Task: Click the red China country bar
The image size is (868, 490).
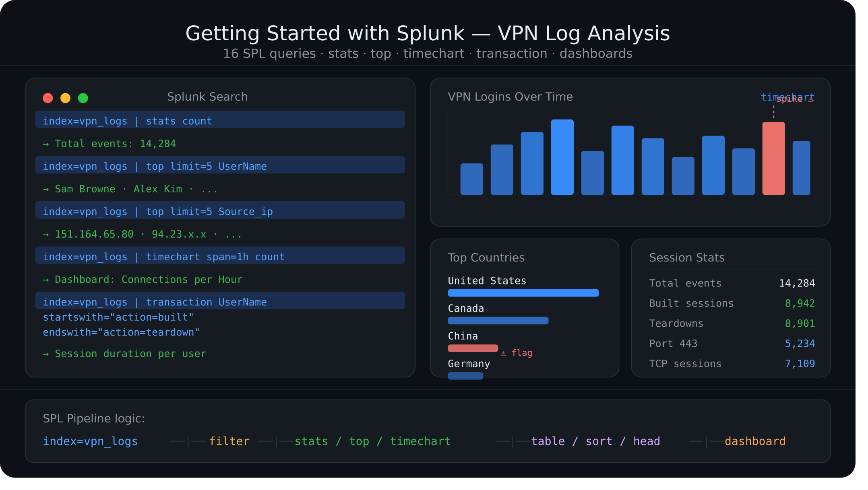Action: pos(473,348)
